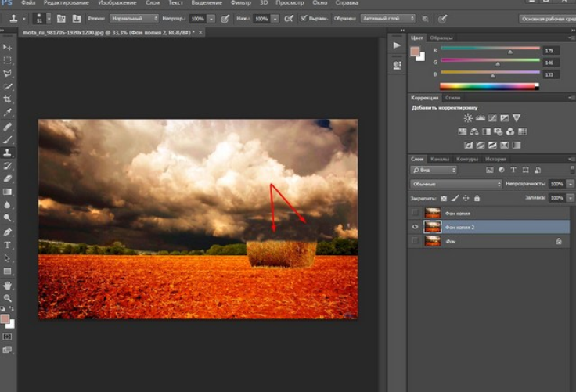Open the brush preset picker

pyautogui.click(x=49, y=18)
